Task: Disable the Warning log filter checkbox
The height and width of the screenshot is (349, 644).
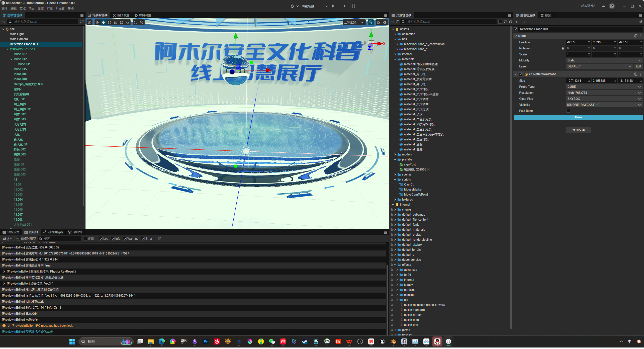Action: click(125, 239)
